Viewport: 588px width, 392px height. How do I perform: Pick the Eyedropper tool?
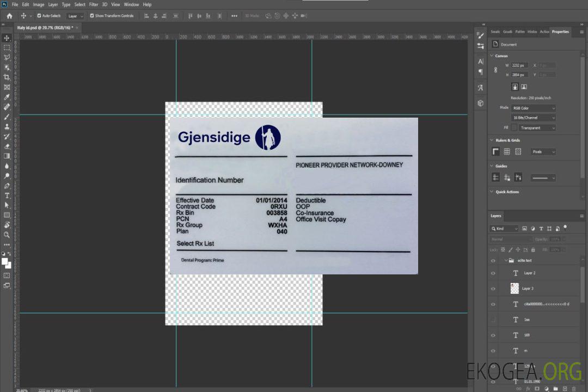[x=7, y=97]
